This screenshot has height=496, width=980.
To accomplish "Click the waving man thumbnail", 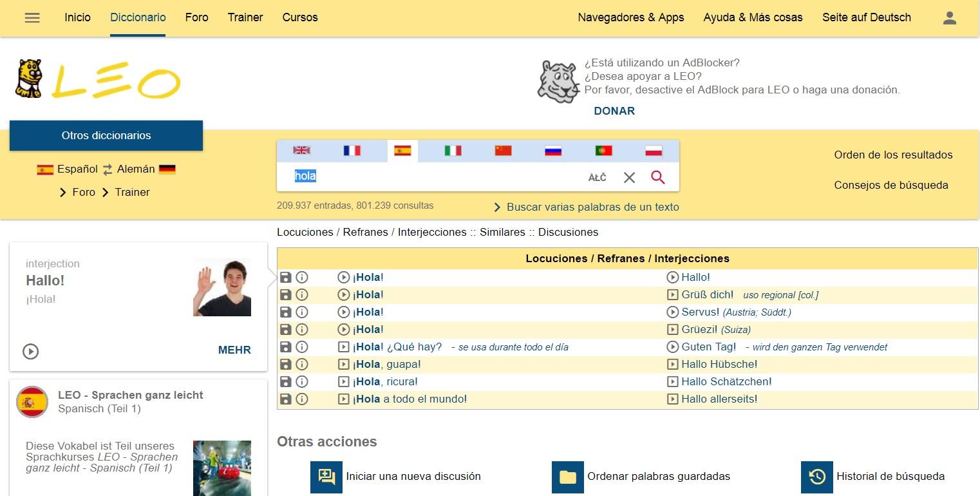I will (x=222, y=287).
